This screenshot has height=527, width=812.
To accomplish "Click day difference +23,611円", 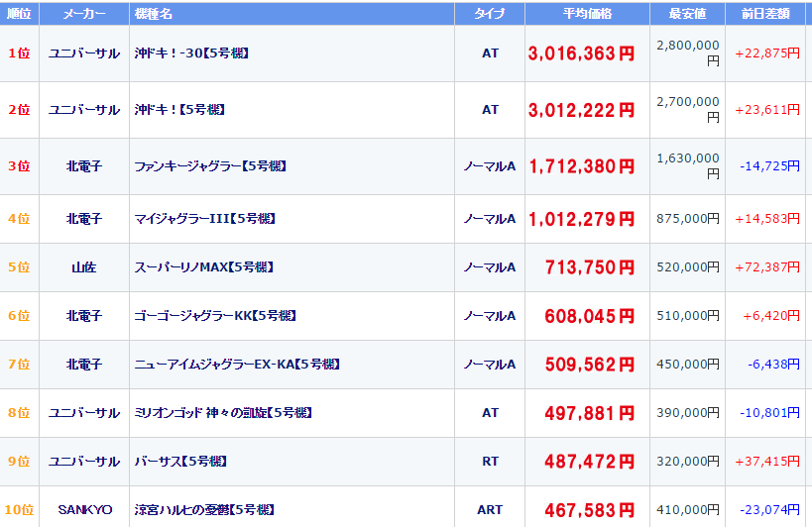I will pyautogui.click(x=767, y=110).
